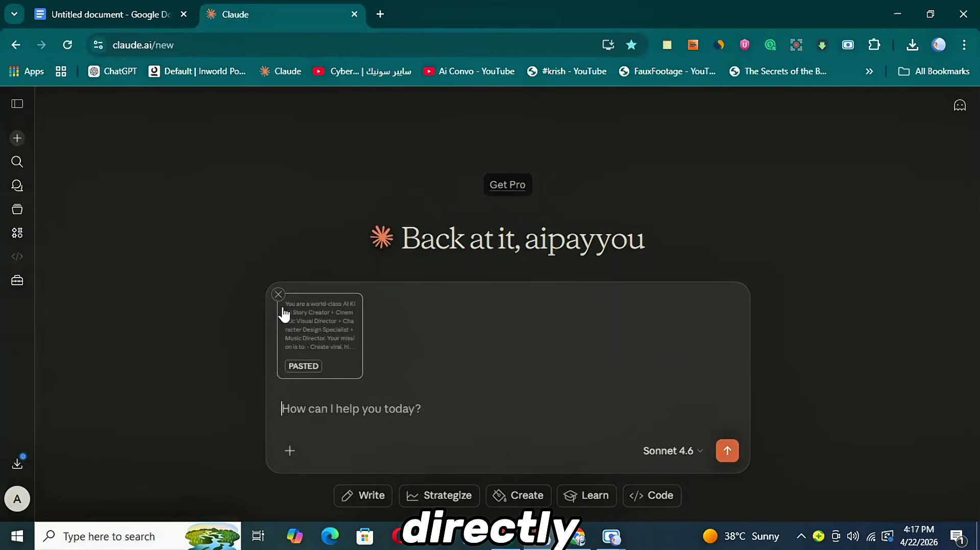
Task: Remove the pasted attachment
Action: click(278, 294)
